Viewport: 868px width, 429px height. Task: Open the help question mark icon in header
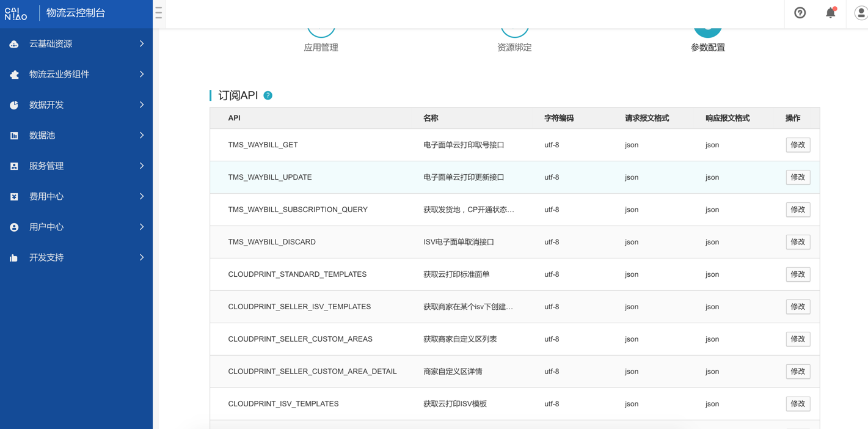800,13
